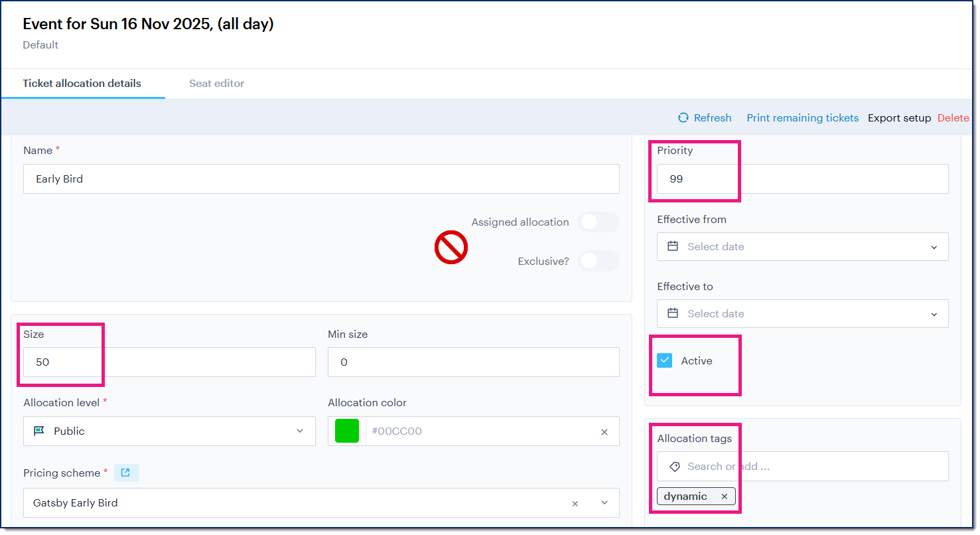Click the Size input field
Viewport: 980px width, 535px height.
tap(169, 362)
